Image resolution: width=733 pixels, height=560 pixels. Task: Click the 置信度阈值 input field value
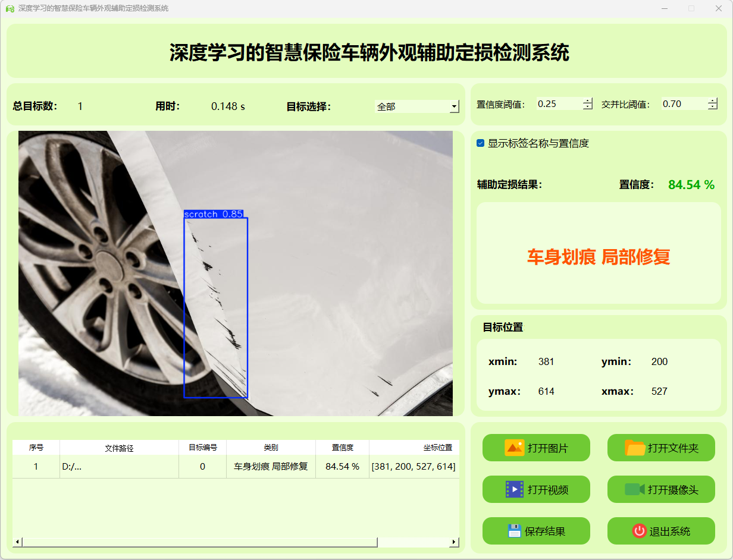coord(558,104)
